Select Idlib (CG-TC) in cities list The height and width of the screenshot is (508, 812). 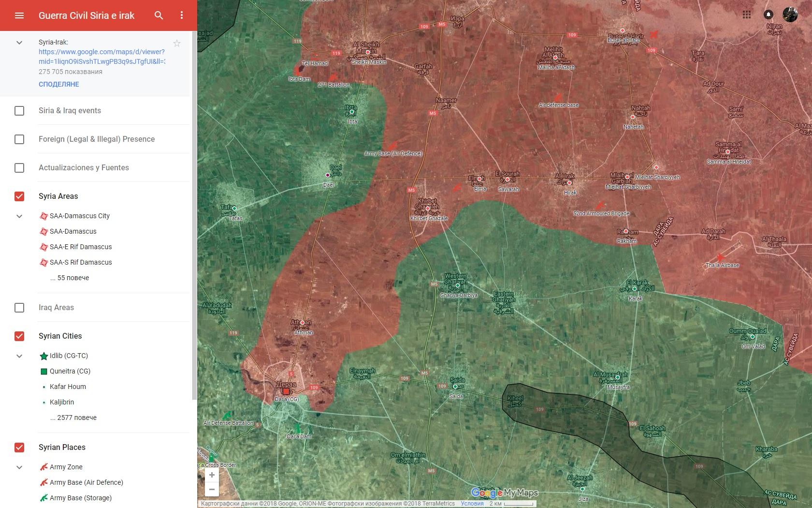(69, 356)
